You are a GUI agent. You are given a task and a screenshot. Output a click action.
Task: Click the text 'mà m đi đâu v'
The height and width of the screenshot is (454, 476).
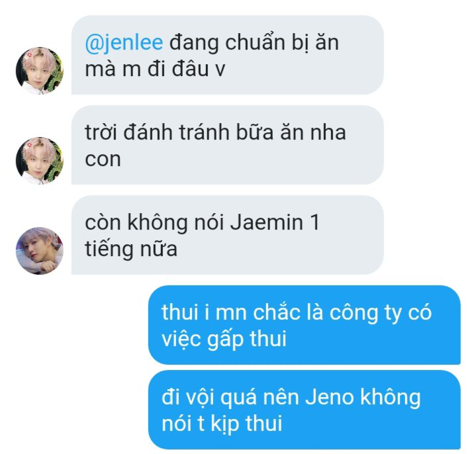coord(155,69)
